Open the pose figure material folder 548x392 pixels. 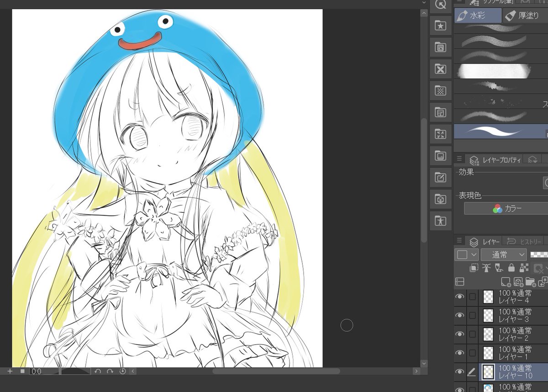441,221
